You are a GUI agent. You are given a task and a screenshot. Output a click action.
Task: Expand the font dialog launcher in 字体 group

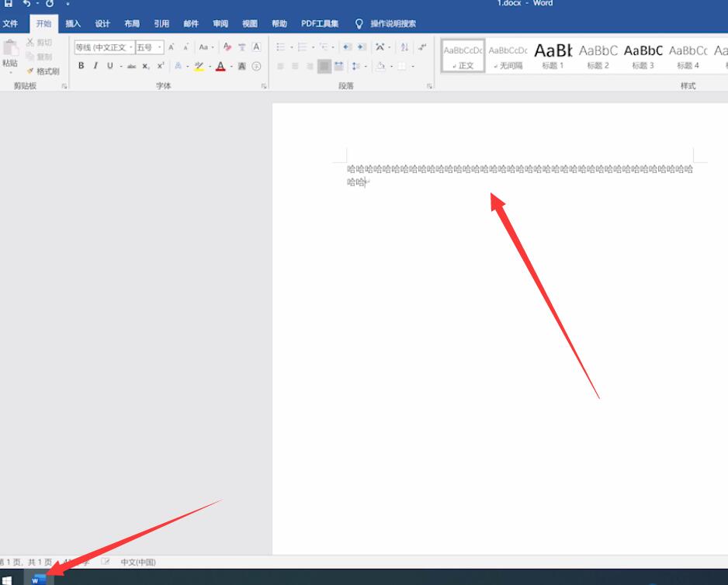(264, 86)
